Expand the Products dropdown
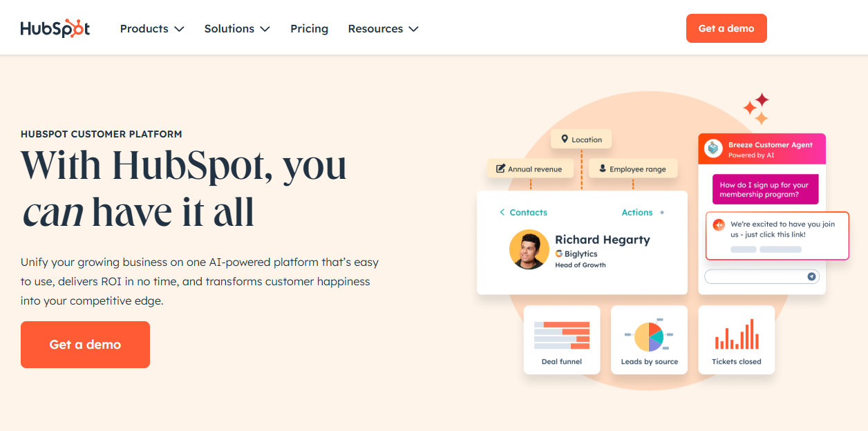 (152, 28)
